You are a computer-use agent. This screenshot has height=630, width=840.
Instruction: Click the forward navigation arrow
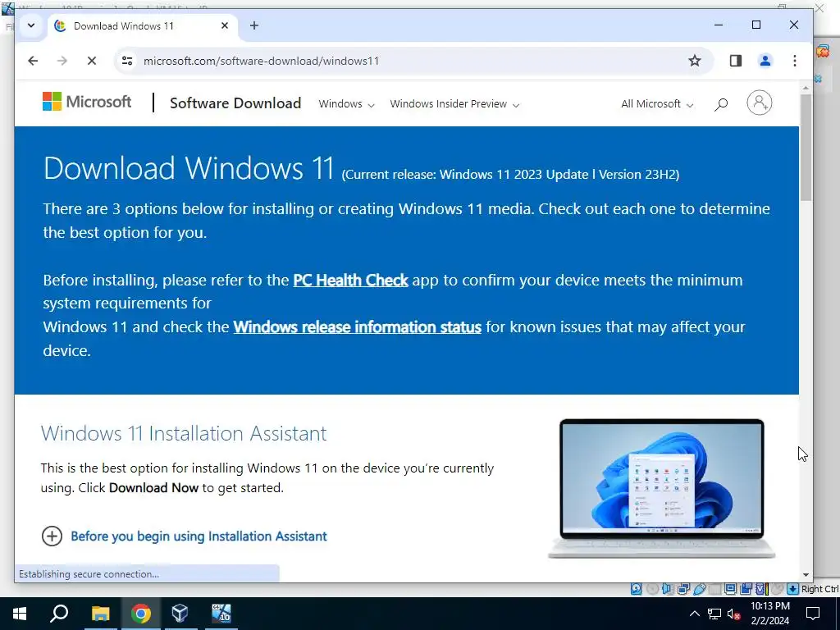point(62,61)
